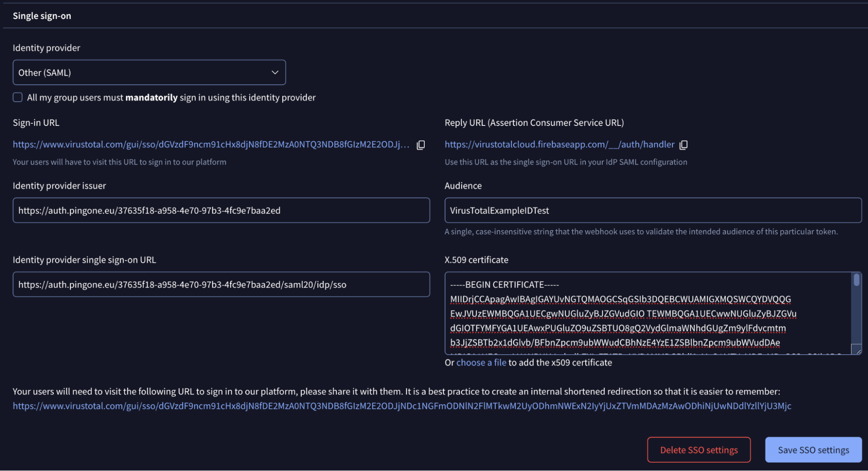Click the certificate line starting with dGlOTFYMFYGA1
Viewport: 868px width, 471px height.
point(618,328)
